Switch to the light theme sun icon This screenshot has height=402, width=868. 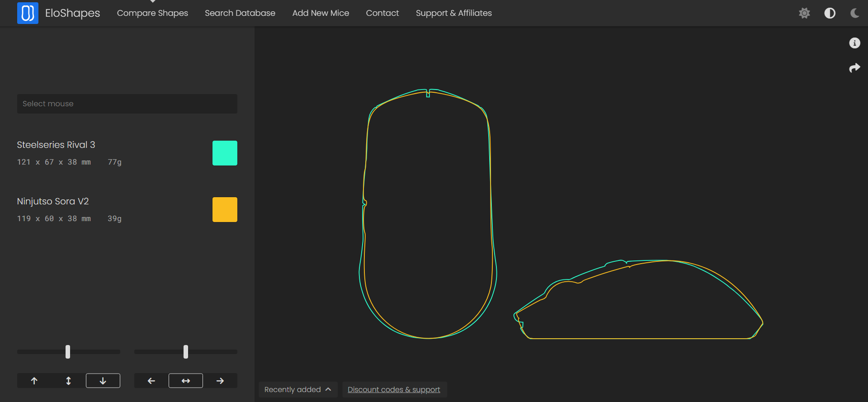click(804, 13)
